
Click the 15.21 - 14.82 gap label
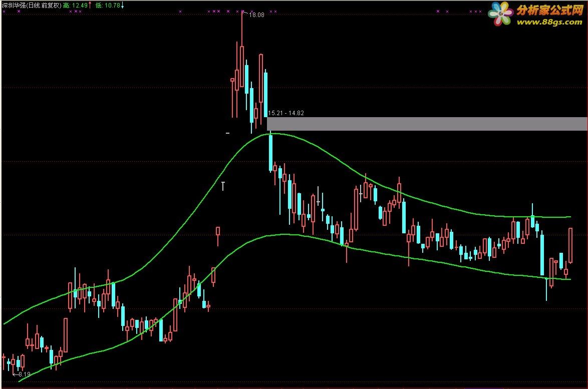286,113
